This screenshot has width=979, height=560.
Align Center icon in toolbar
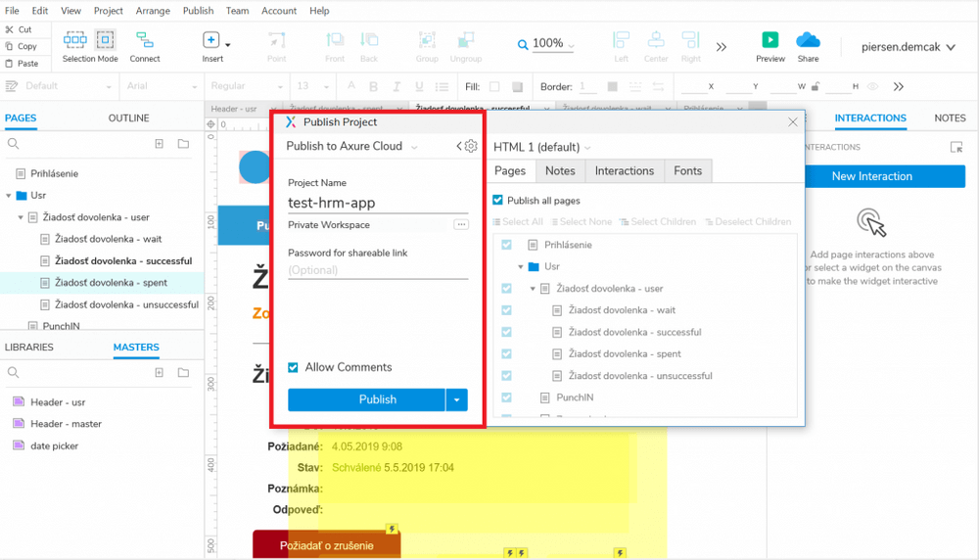click(656, 40)
